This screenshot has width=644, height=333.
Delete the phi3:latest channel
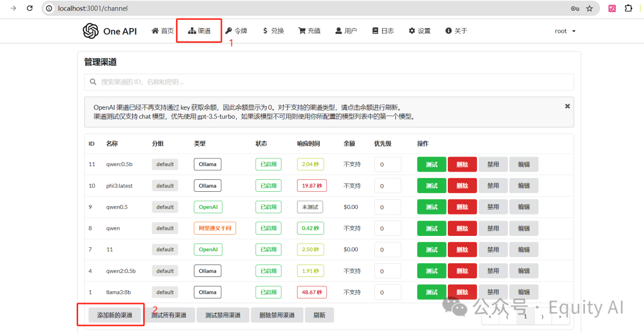click(x=462, y=186)
